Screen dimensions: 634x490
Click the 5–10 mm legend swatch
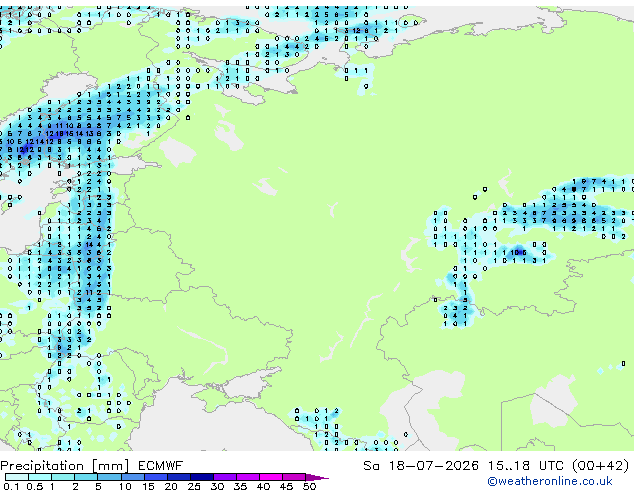[109, 477]
